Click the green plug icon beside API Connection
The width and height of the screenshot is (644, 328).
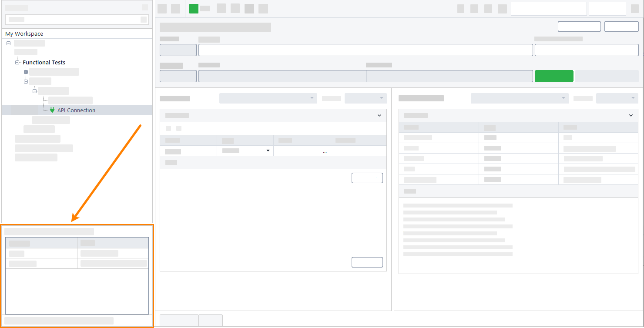point(52,110)
